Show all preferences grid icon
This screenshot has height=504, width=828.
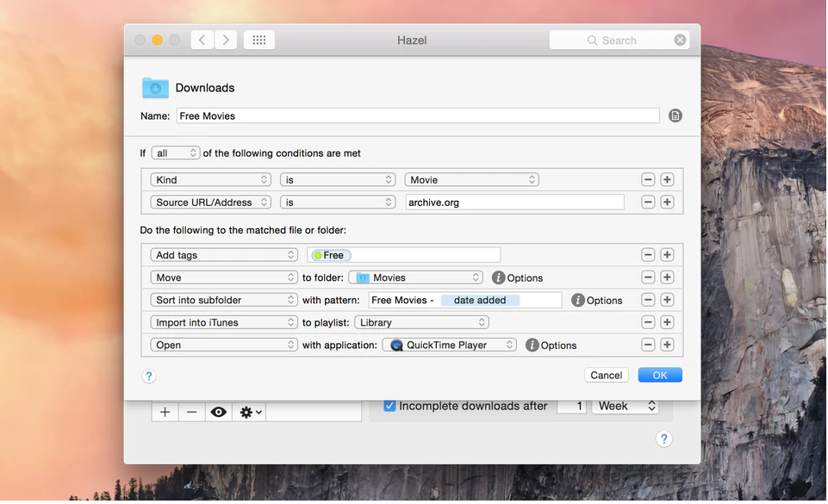(x=258, y=40)
